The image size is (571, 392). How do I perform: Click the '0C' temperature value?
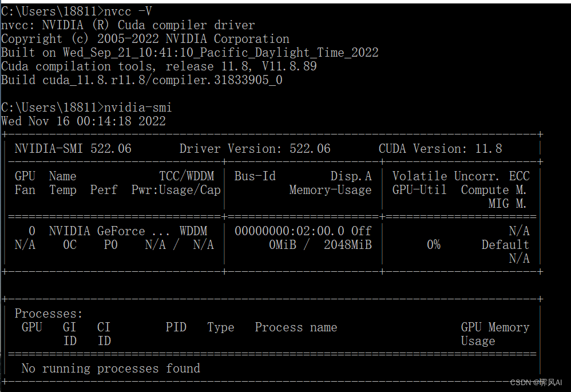[70, 245]
